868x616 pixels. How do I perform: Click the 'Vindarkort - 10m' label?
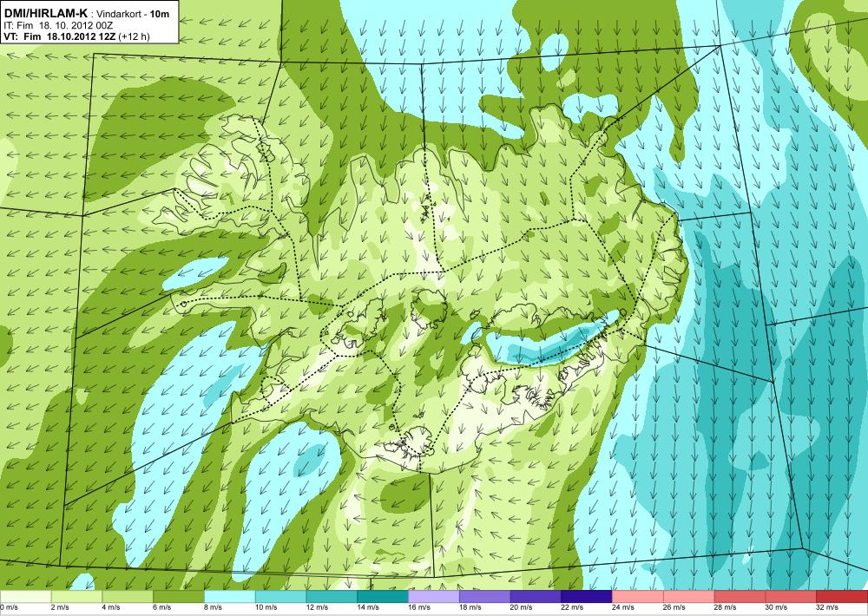point(134,14)
